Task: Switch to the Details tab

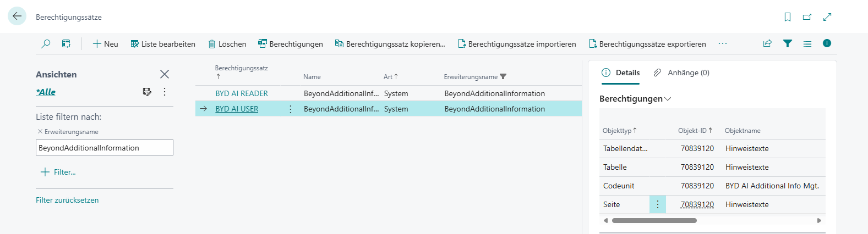Action: pyautogui.click(x=621, y=73)
